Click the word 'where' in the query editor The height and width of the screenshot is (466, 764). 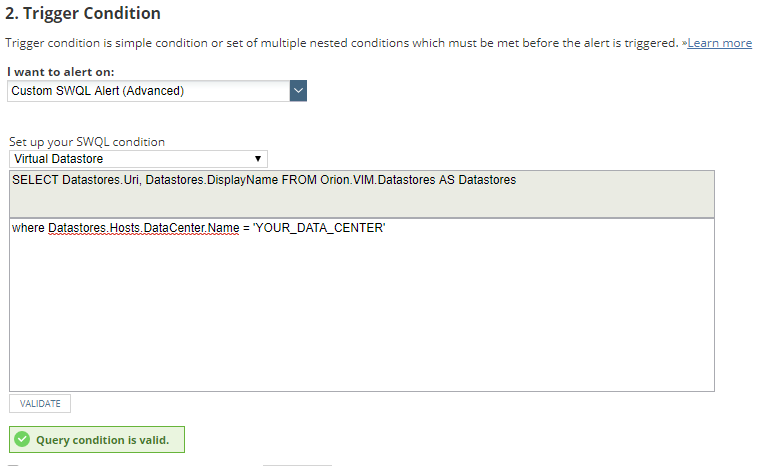point(28,229)
